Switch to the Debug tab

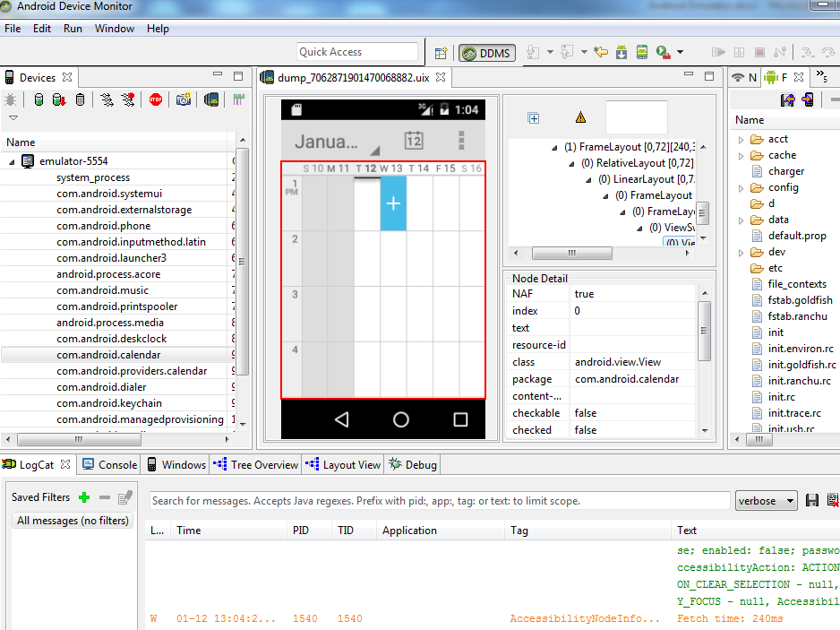(x=413, y=465)
